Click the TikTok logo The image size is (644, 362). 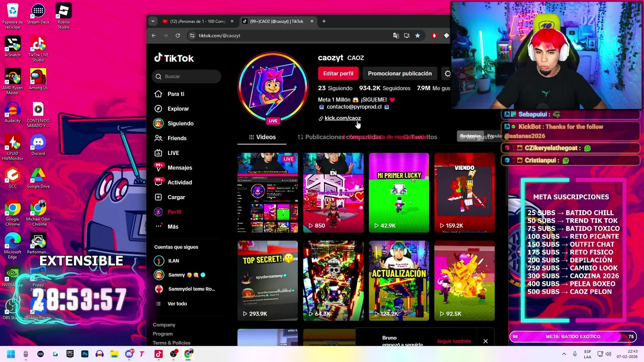pyautogui.click(x=174, y=58)
